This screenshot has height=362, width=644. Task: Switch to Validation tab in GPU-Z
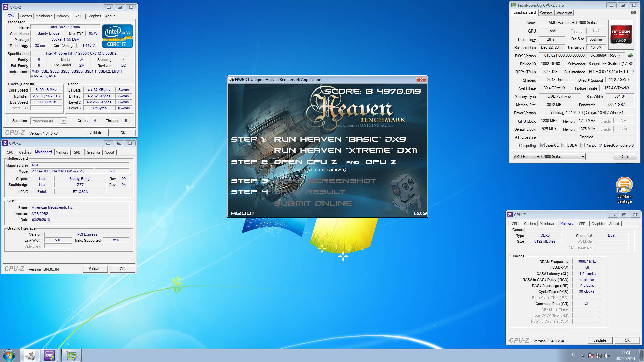pos(564,13)
